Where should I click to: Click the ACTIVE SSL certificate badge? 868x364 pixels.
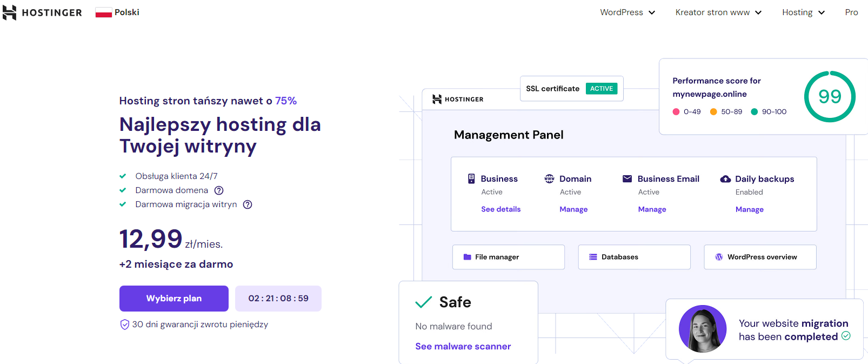pos(602,89)
